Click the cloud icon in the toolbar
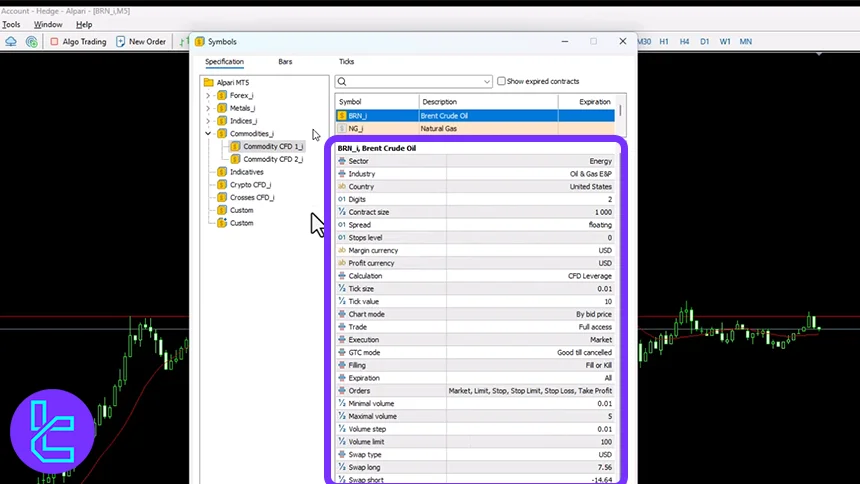 [x=11, y=42]
